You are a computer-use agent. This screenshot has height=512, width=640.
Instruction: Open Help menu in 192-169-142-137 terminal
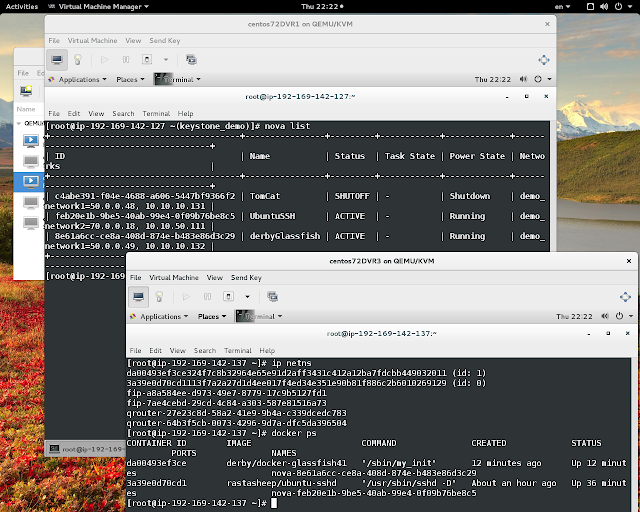[267, 350]
